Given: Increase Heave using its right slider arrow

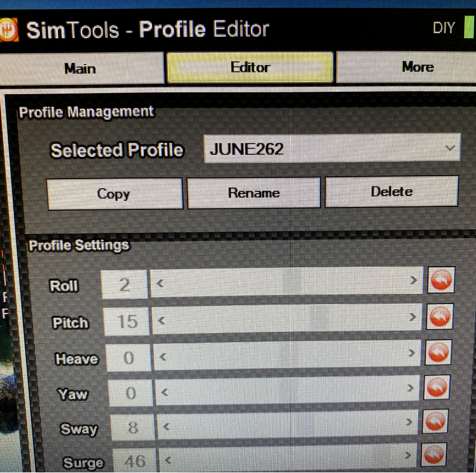Looking at the screenshot, I should point(411,353).
